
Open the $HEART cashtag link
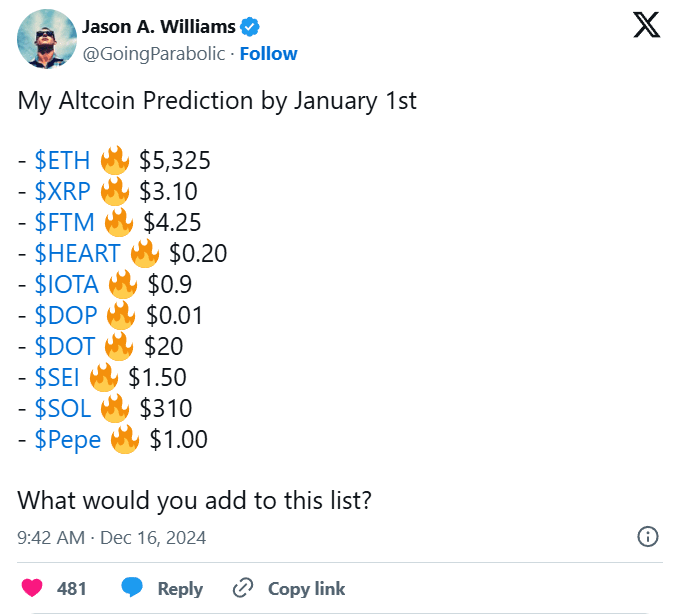(x=77, y=254)
